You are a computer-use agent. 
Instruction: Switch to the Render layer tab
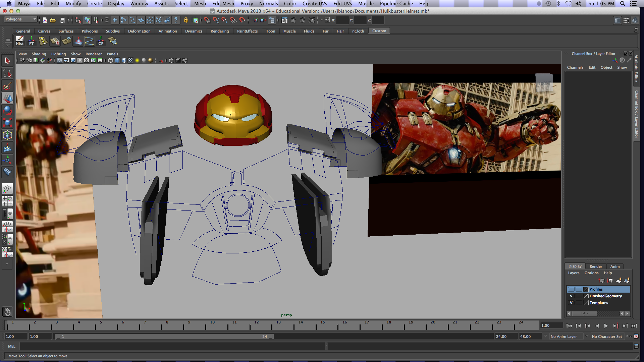click(596, 266)
